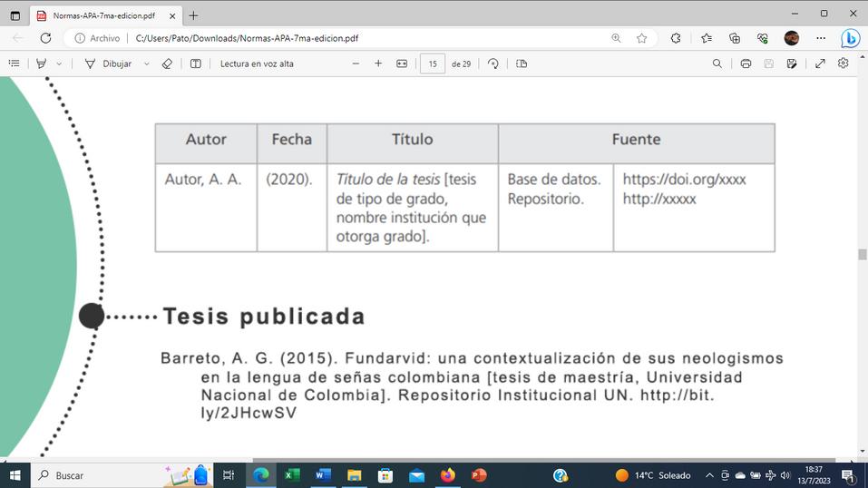This screenshot has width=868, height=488.
Task: Open browser zoom indicator in address bar
Action: (616, 38)
